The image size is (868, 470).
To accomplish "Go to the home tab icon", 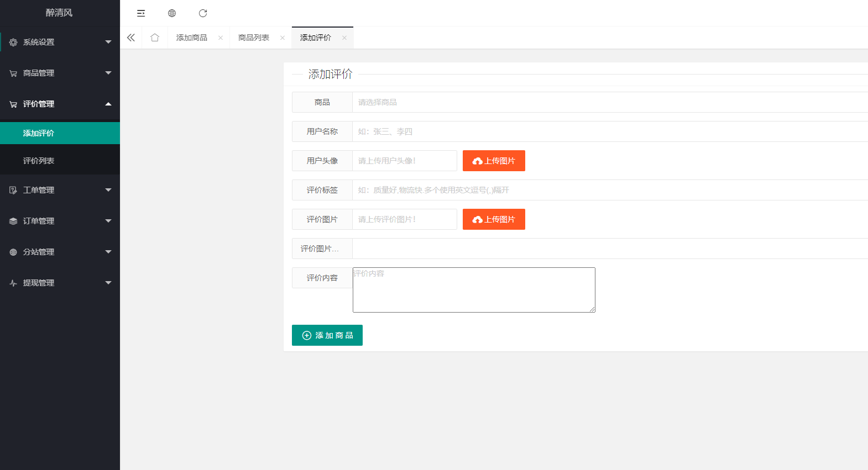I will (x=155, y=38).
